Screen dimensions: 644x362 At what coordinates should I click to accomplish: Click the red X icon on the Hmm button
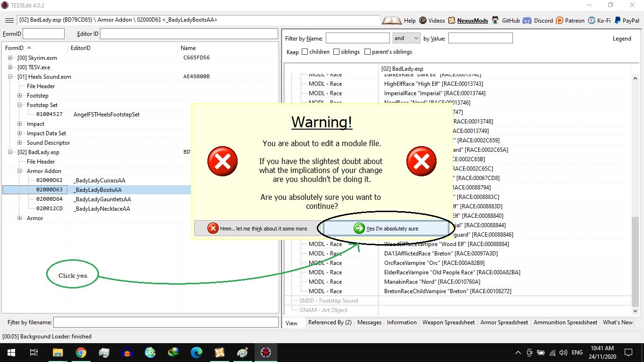[213, 228]
